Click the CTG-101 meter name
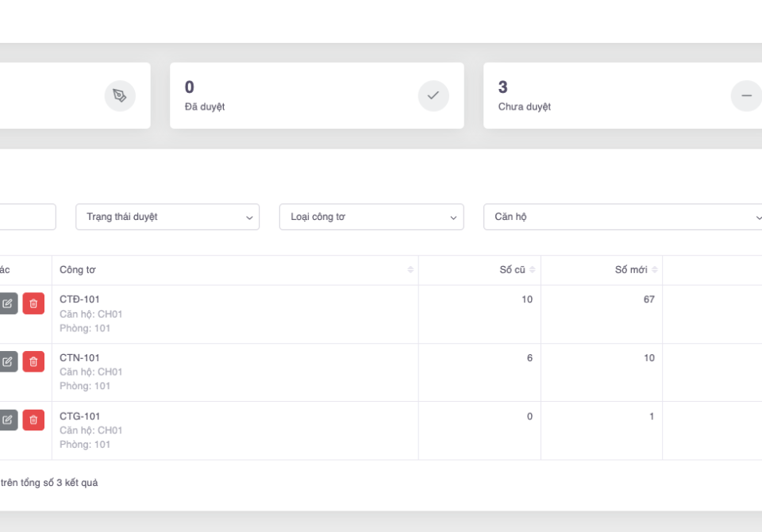This screenshot has width=762, height=532. 79,416
